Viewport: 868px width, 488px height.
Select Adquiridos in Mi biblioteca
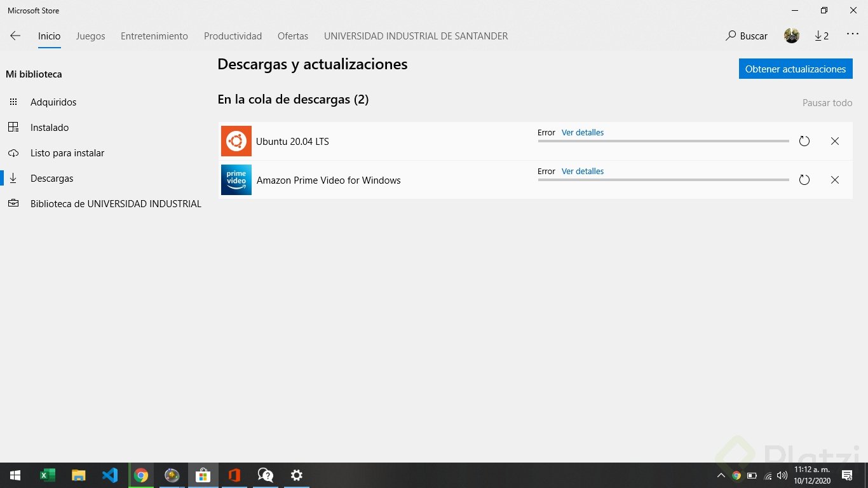click(53, 102)
